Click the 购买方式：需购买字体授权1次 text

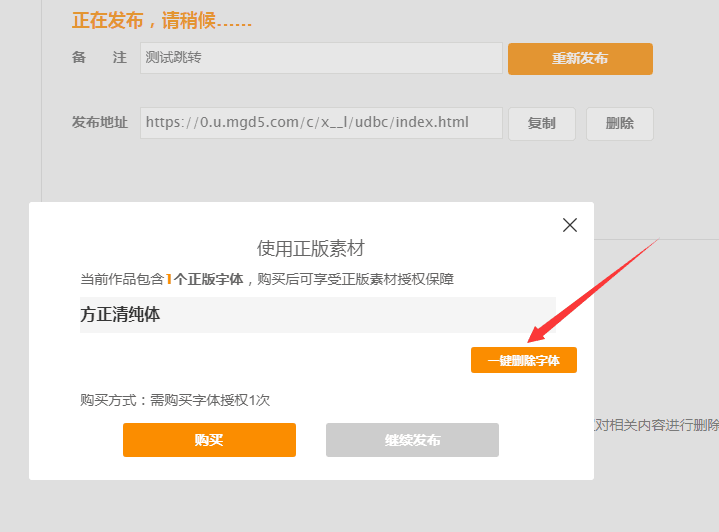click(x=175, y=400)
